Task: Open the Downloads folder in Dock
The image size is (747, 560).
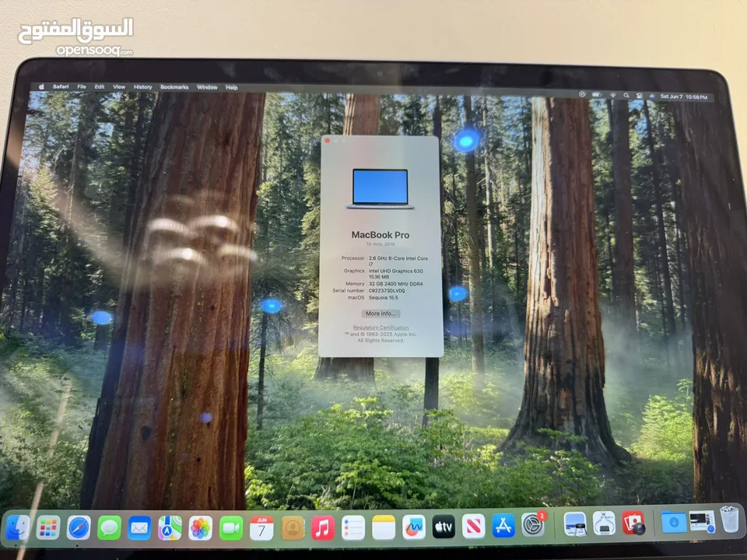Action: 674,522
